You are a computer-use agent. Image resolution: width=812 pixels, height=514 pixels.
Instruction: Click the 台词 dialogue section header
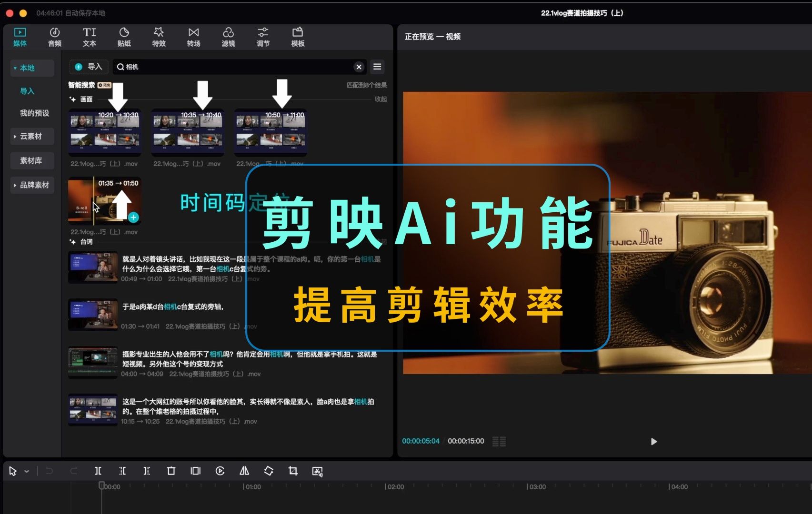pos(81,242)
